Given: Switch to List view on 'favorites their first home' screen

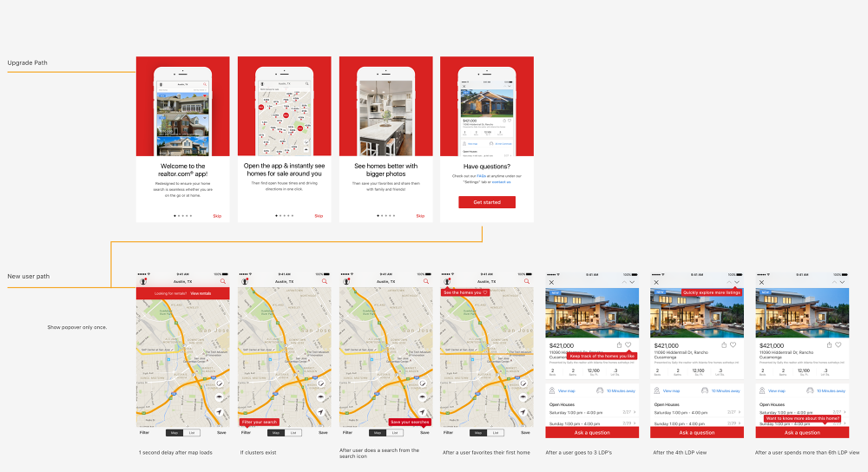Looking at the screenshot, I should pos(496,433).
